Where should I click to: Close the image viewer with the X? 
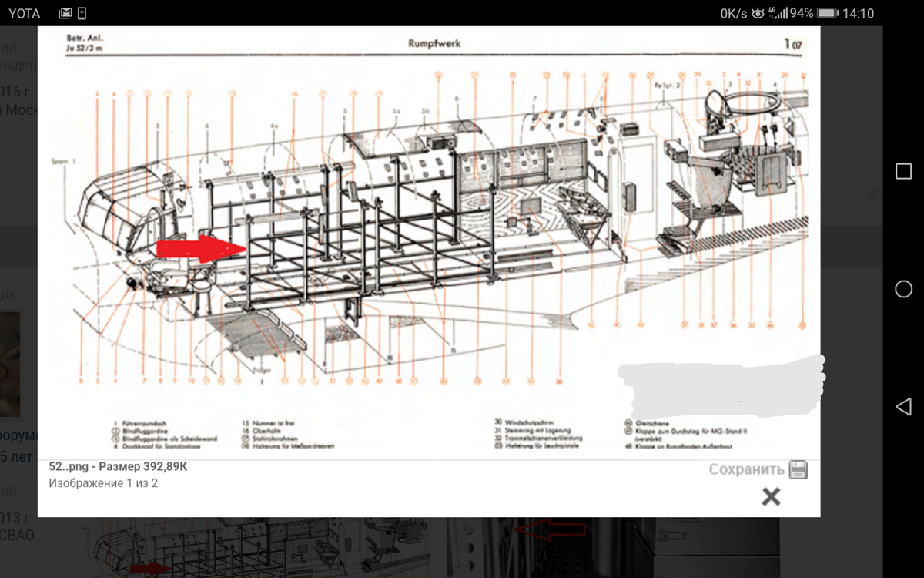click(x=771, y=497)
